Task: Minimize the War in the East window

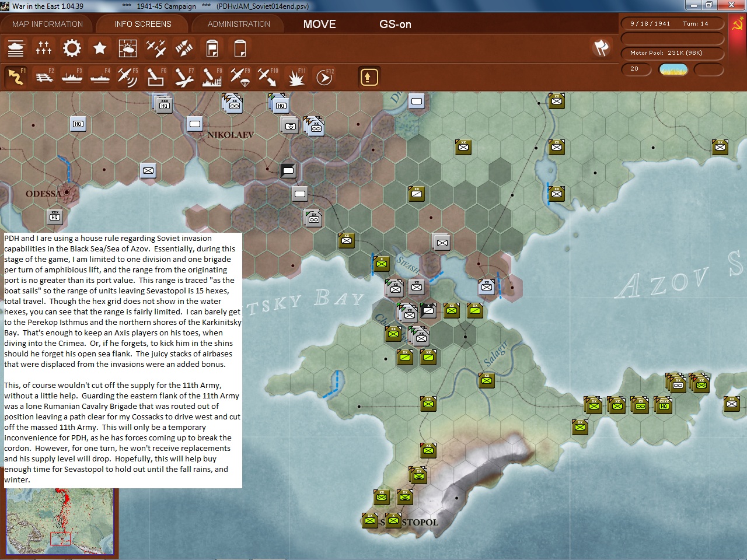Action: [x=694, y=5]
